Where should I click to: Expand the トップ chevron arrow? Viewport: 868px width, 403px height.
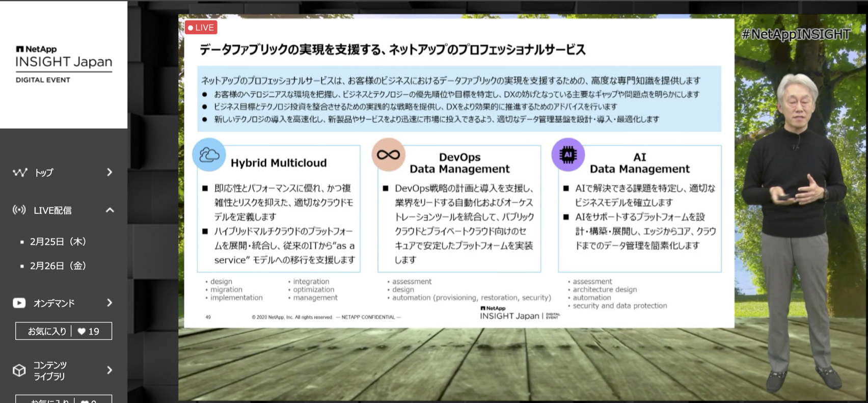110,172
